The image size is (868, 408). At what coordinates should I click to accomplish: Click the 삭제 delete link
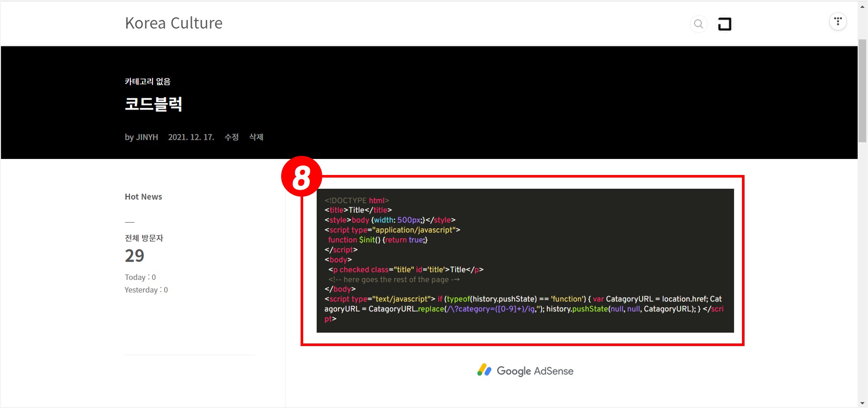click(x=256, y=137)
